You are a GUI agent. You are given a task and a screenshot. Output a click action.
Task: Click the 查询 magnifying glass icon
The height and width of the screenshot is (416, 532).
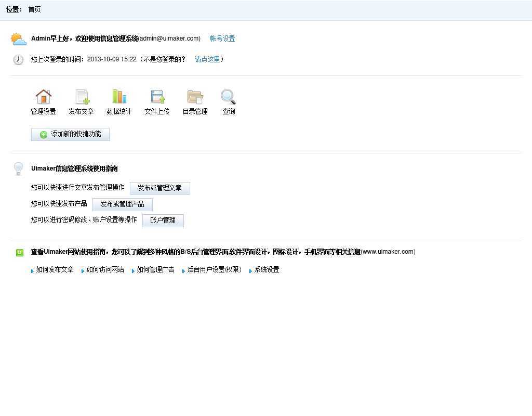(228, 97)
